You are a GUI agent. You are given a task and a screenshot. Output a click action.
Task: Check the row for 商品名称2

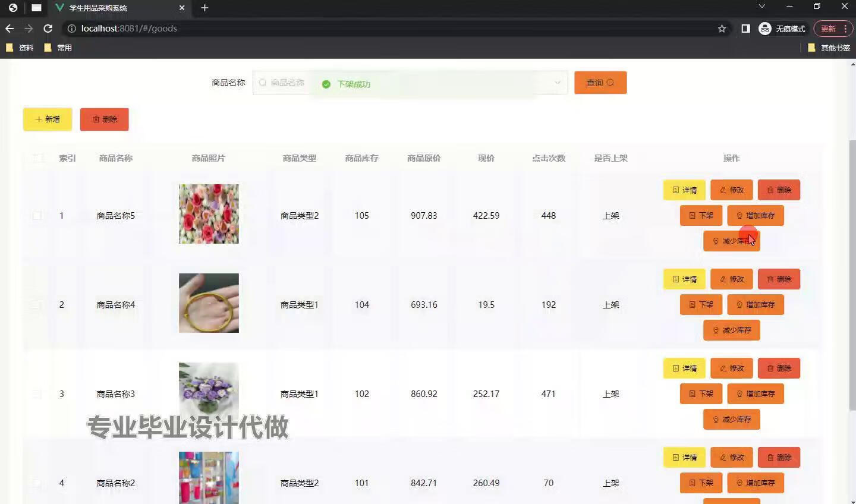[37, 483]
